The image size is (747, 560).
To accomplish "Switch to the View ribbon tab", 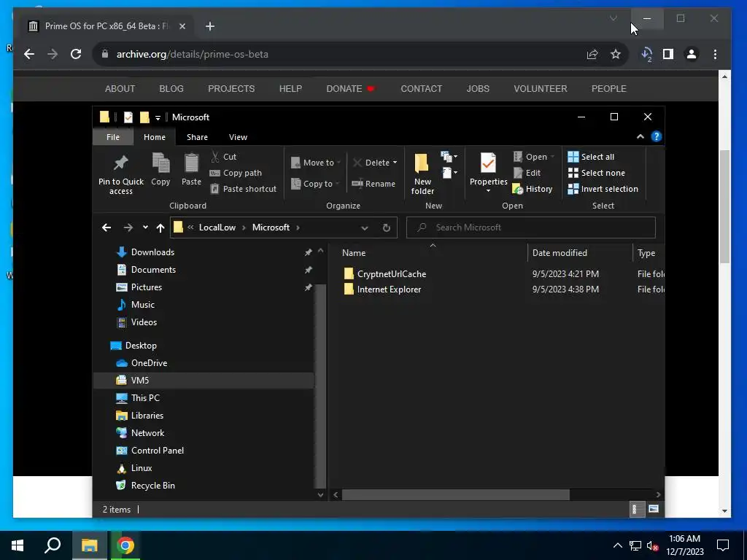I will [x=238, y=137].
